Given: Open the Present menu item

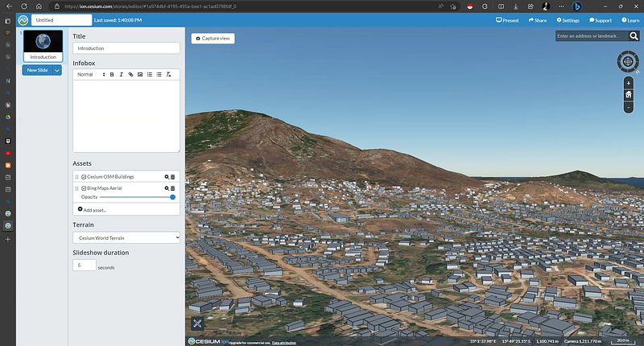Looking at the screenshot, I should 506,20.
